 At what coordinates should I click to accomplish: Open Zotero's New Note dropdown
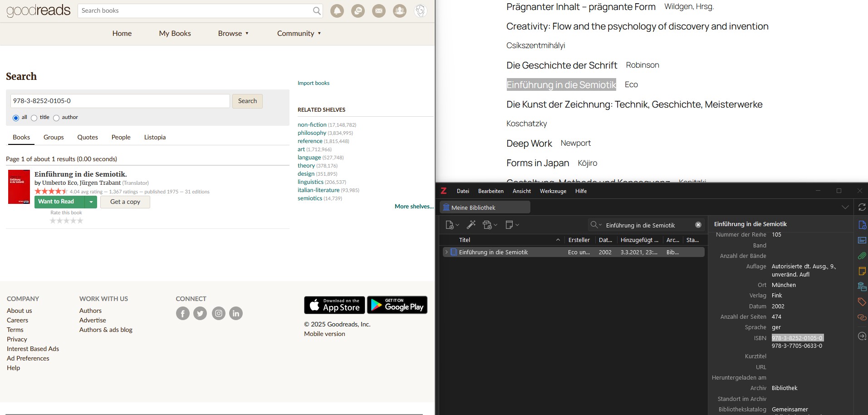(x=512, y=225)
